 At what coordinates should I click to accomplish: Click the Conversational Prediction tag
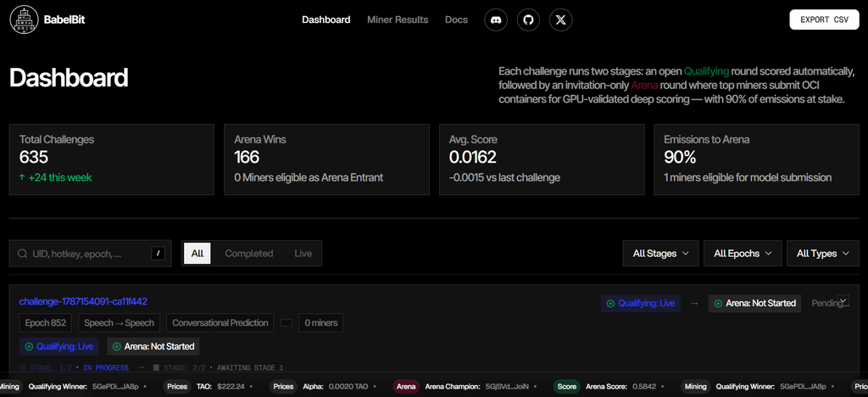pos(220,323)
